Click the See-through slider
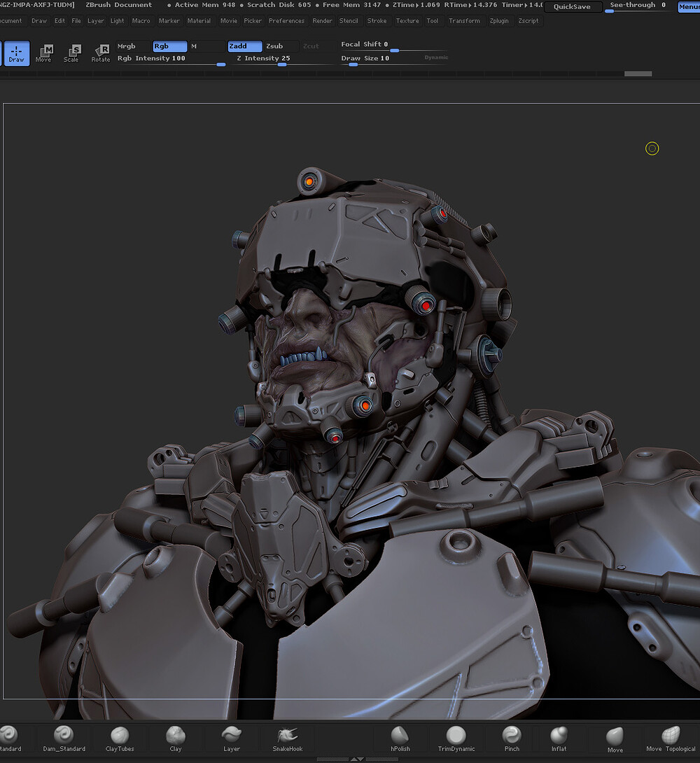700x763 pixels. [x=638, y=6]
